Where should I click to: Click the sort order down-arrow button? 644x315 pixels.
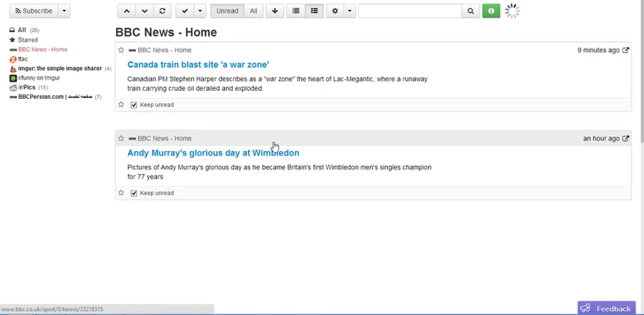point(275,11)
